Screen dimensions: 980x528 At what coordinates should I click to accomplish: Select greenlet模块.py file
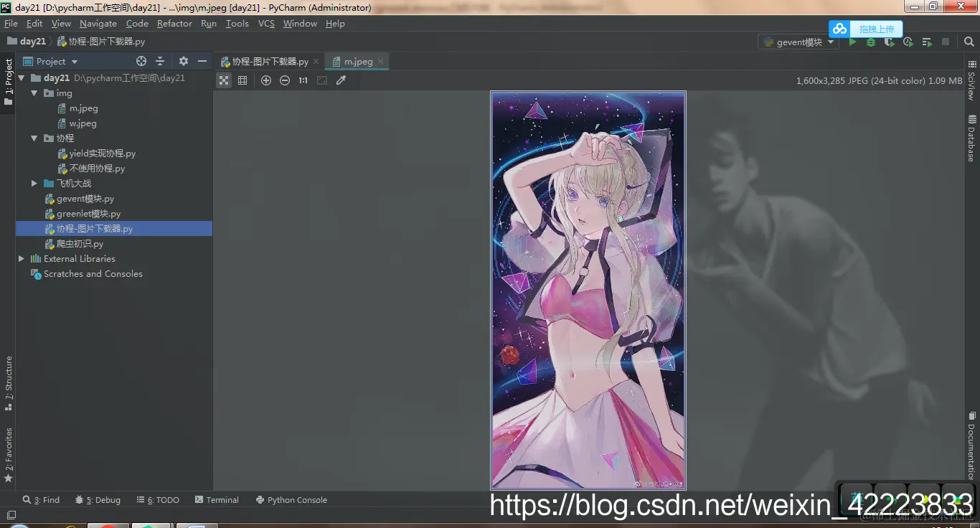coord(88,214)
